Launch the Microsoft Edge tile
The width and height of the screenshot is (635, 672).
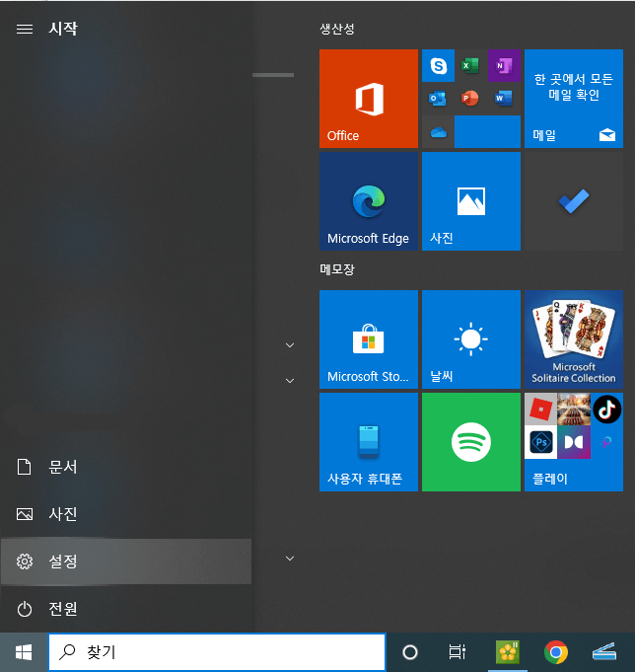pos(368,201)
